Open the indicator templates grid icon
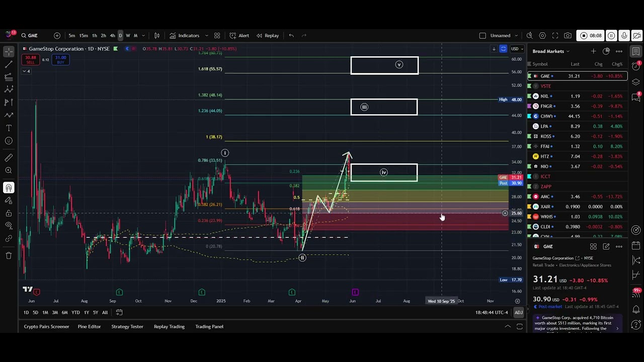 tap(217, 36)
